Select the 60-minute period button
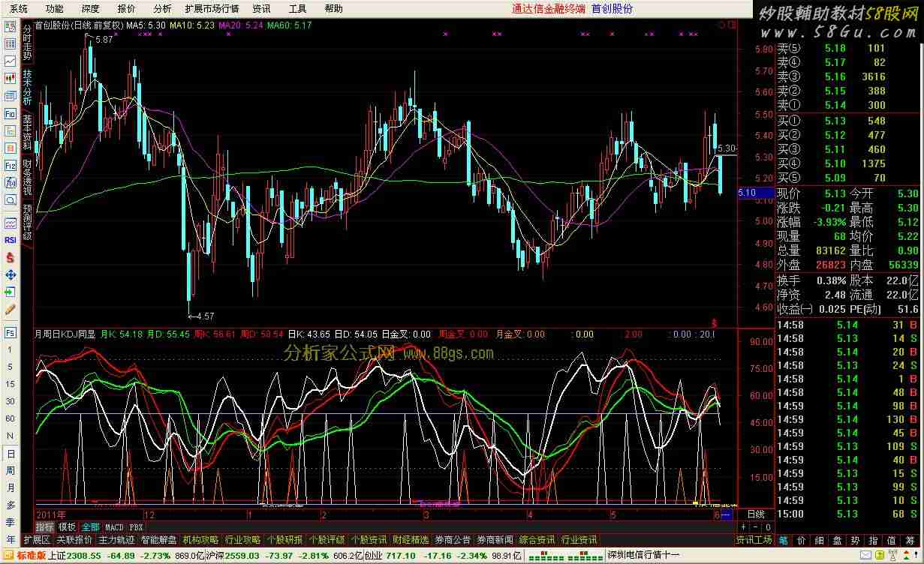 11,418
